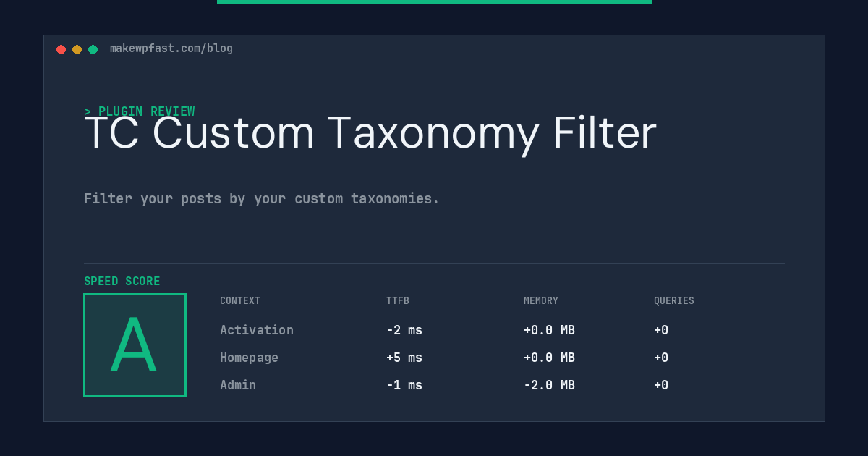The image size is (868, 456).
Task: Click the yellow window dot
Action: [77, 49]
